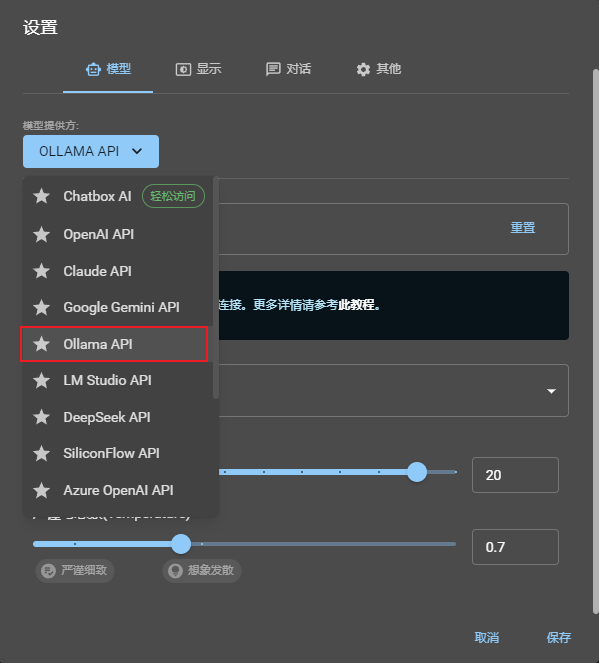
Task: Click the temperature slider handle
Action: (181, 544)
